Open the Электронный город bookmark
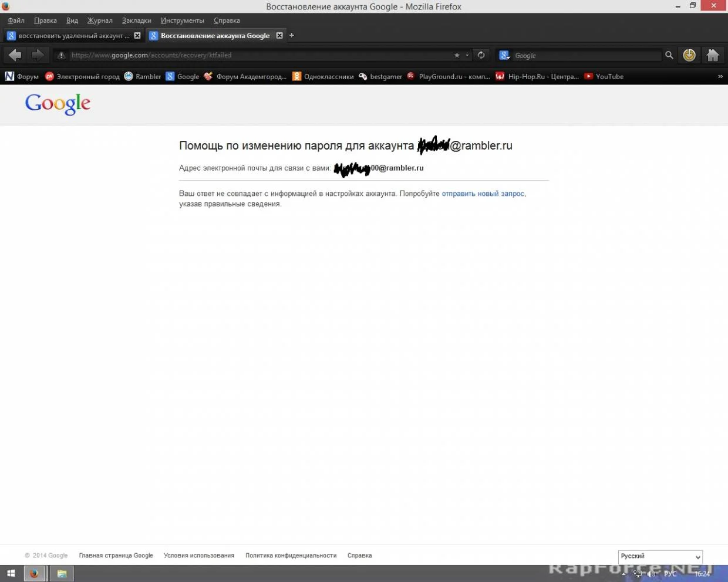 click(82, 76)
